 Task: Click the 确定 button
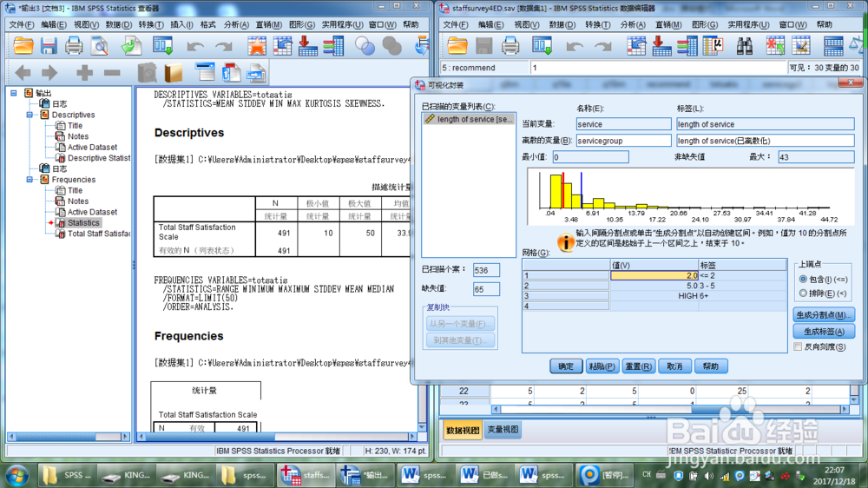coord(566,366)
